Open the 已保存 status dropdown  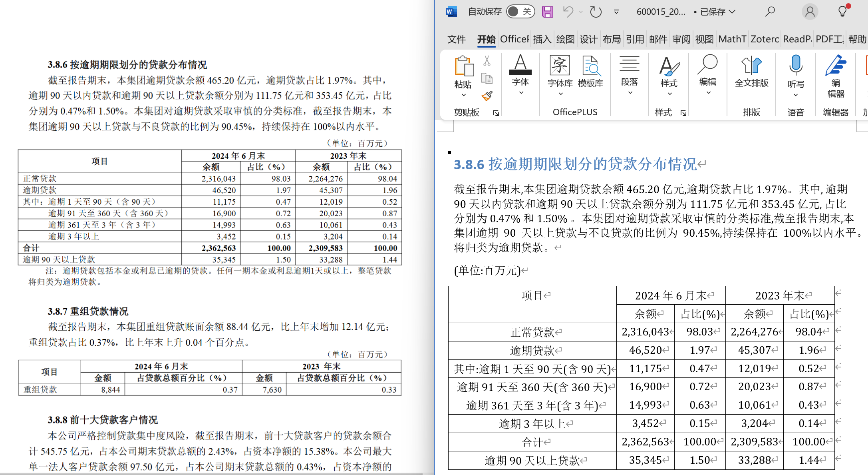tap(718, 12)
